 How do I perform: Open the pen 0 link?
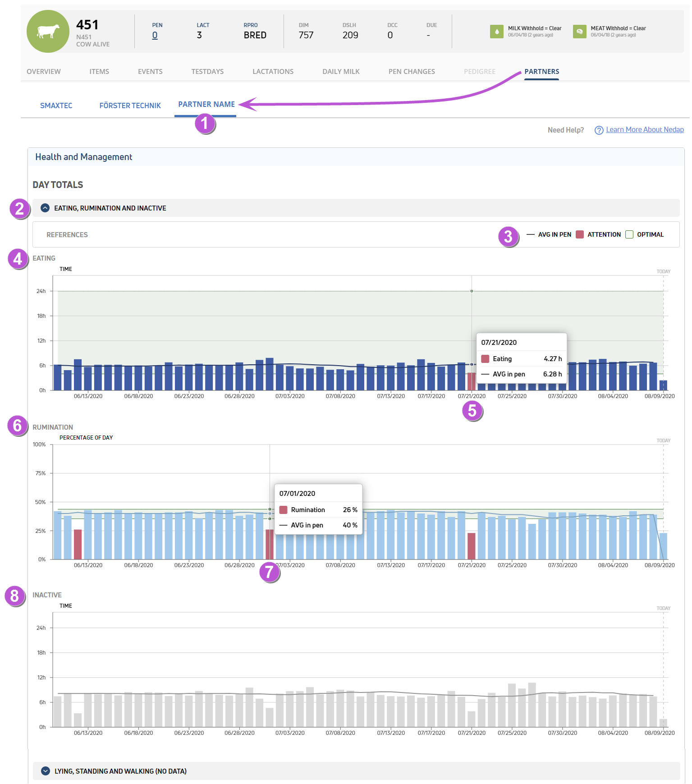pos(155,35)
